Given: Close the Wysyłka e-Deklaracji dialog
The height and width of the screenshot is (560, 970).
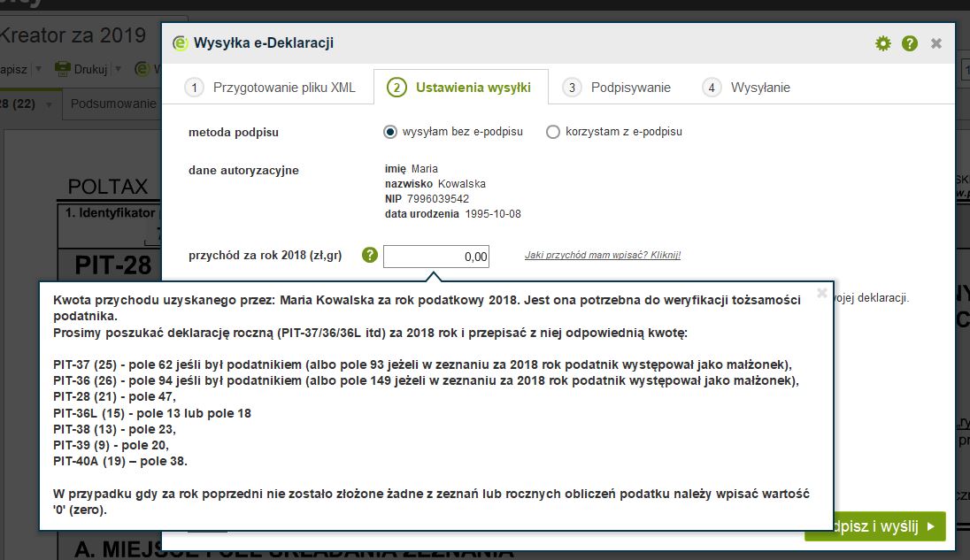Looking at the screenshot, I should 936,43.
